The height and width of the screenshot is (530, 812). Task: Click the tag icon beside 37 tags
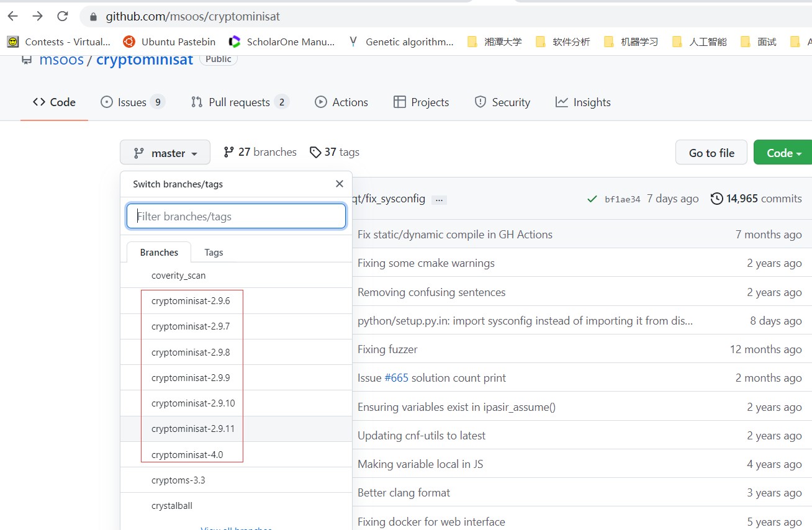pos(316,152)
